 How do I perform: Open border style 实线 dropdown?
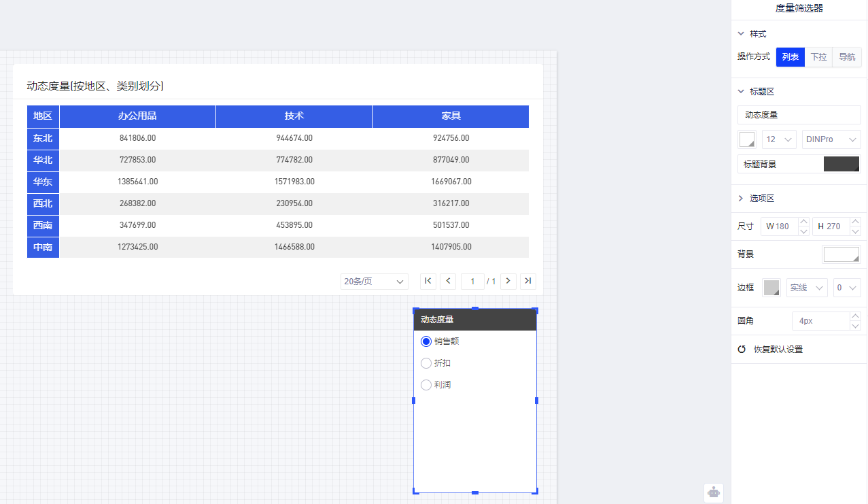[x=807, y=288]
